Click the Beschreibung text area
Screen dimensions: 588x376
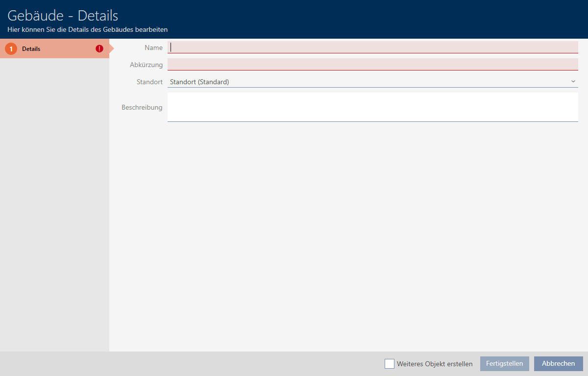372,107
